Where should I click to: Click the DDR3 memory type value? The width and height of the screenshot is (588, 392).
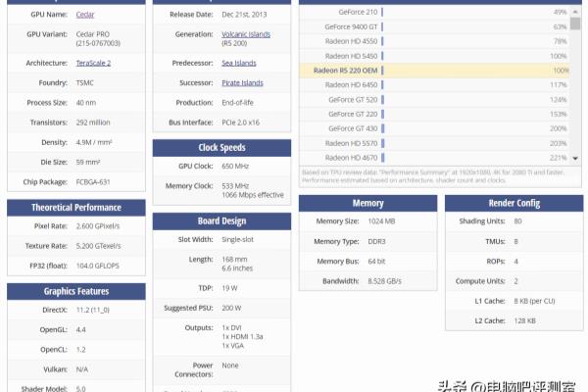tap(376, 242)
